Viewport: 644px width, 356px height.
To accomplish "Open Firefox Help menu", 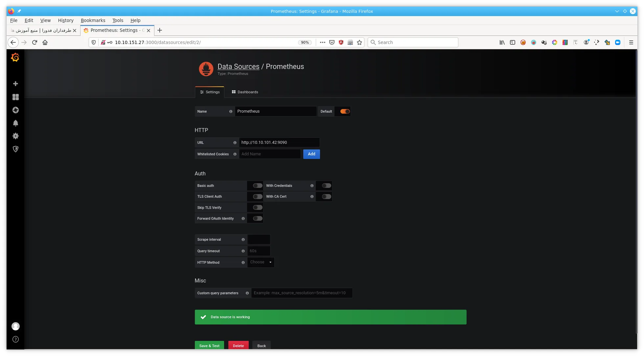I will pos(135,20).
